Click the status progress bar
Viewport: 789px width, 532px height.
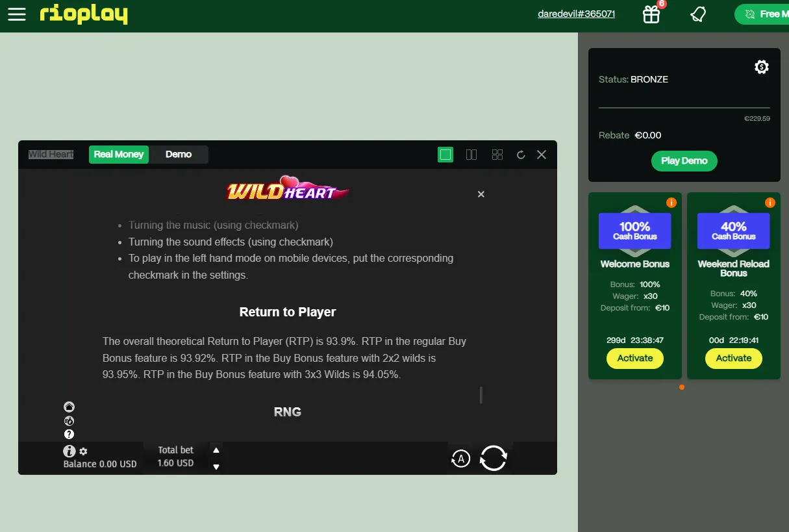[x=684, y=108]
